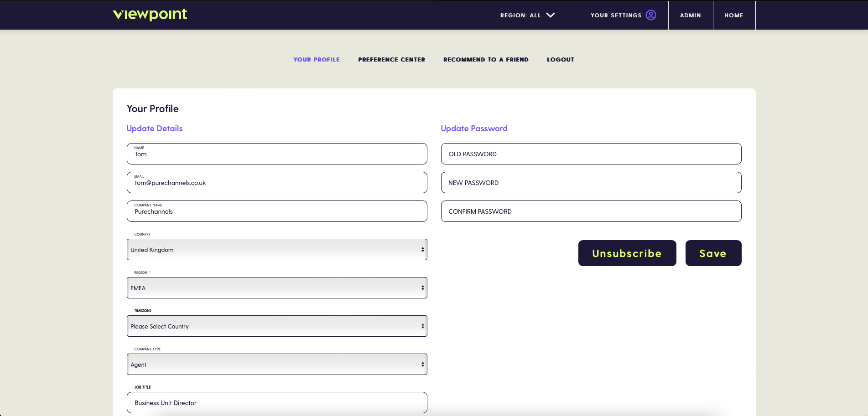Open the Preference Center tab
The image size is (868, 416).
coord(391,60)
